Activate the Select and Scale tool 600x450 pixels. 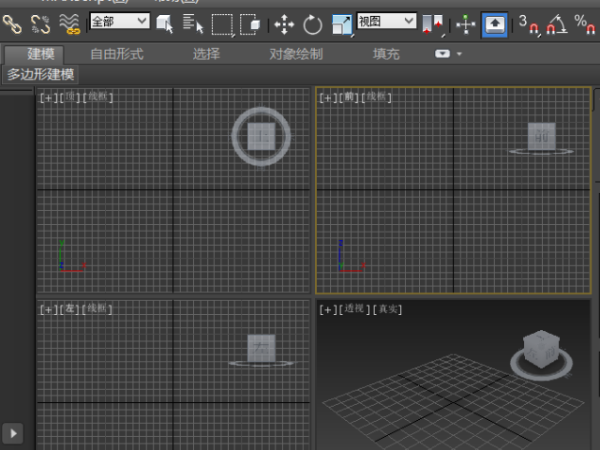click(x=342, y=23)
